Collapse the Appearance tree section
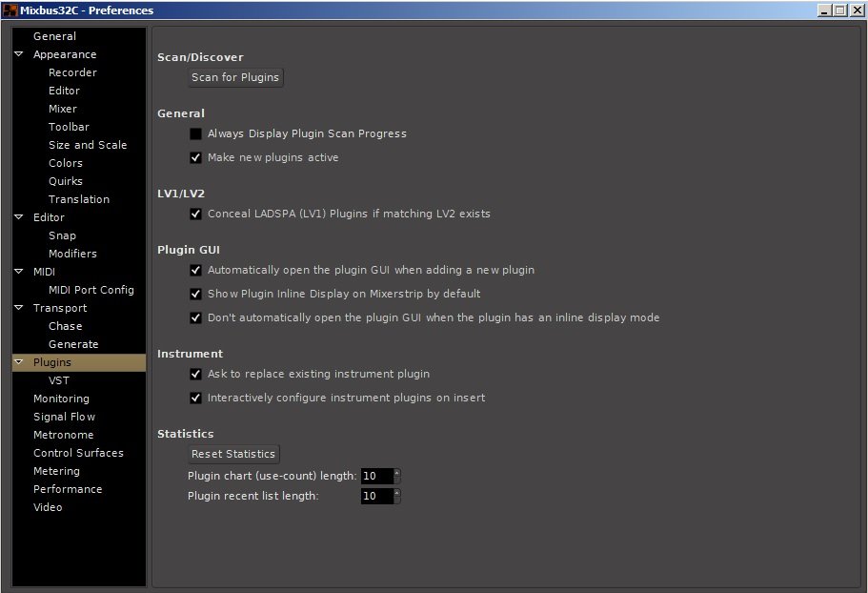The width and height of the screenshot is (868, 593). pyautogui.click(x=19, y=54)
